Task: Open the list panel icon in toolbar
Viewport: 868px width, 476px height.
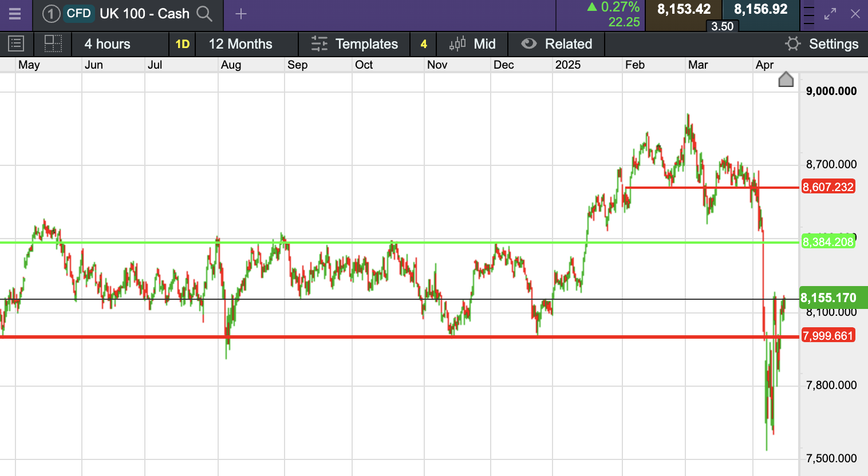Action: pos(16,44)
